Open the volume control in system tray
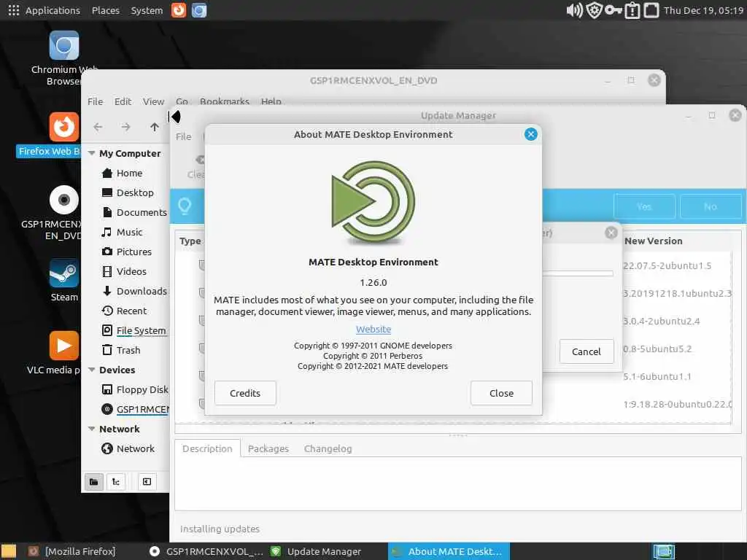The image size is (747, 560). point(575,10)
